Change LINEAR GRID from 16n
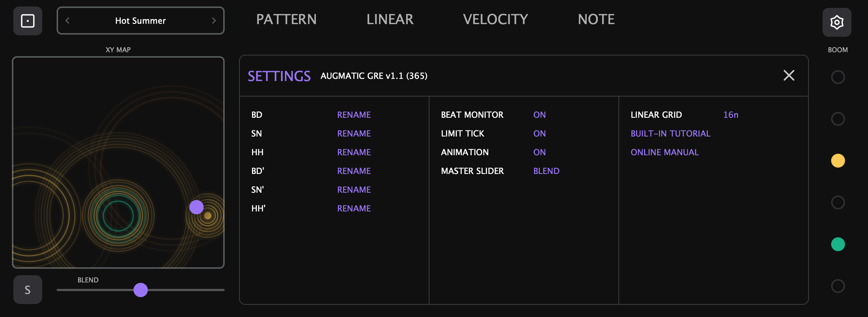The image size is (868, 317). tap(730, 115)
